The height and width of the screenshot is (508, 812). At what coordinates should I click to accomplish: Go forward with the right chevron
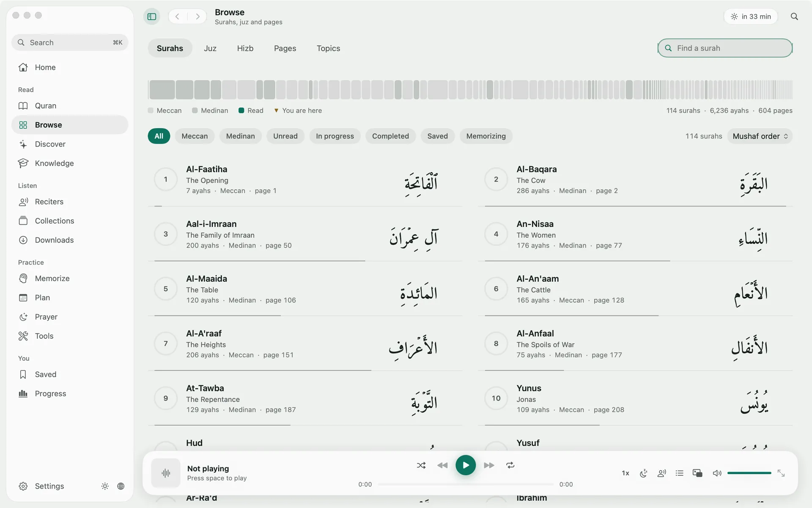198,17
